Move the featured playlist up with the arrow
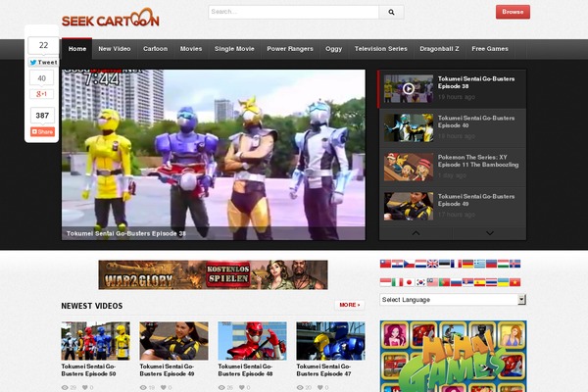588x392 pixels. [416, 233]
